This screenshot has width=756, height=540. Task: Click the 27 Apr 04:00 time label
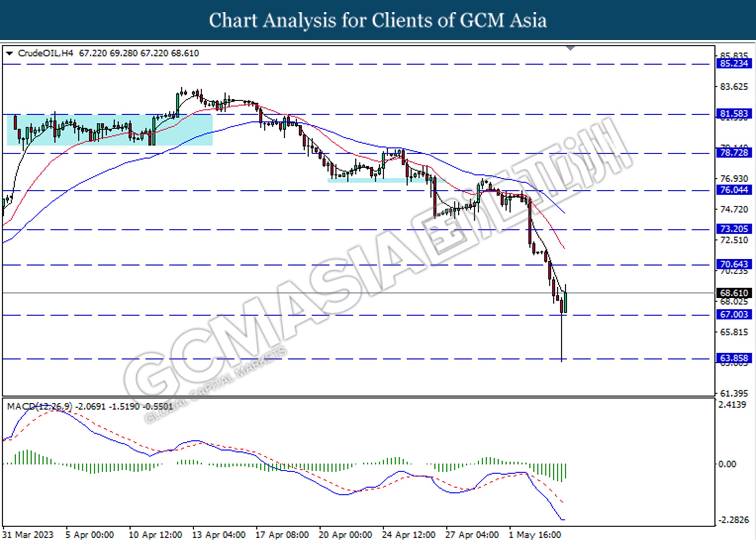(x=472, y=535)
